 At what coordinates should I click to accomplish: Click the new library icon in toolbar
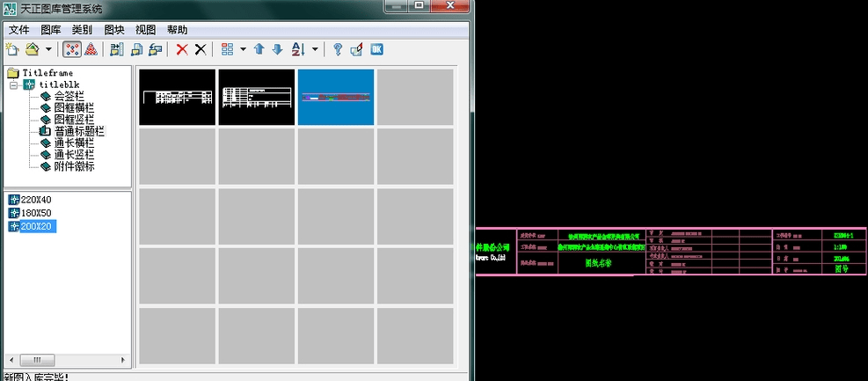tap(12, 49)
